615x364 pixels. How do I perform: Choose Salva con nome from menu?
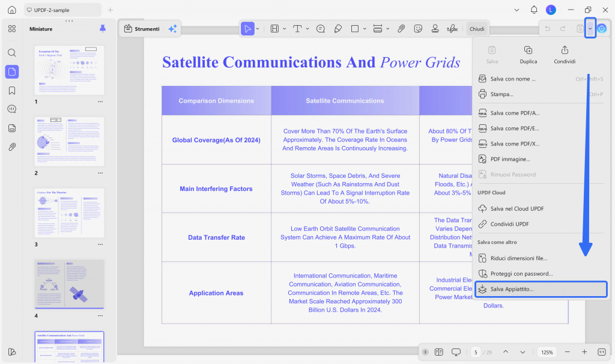point(541,79)
